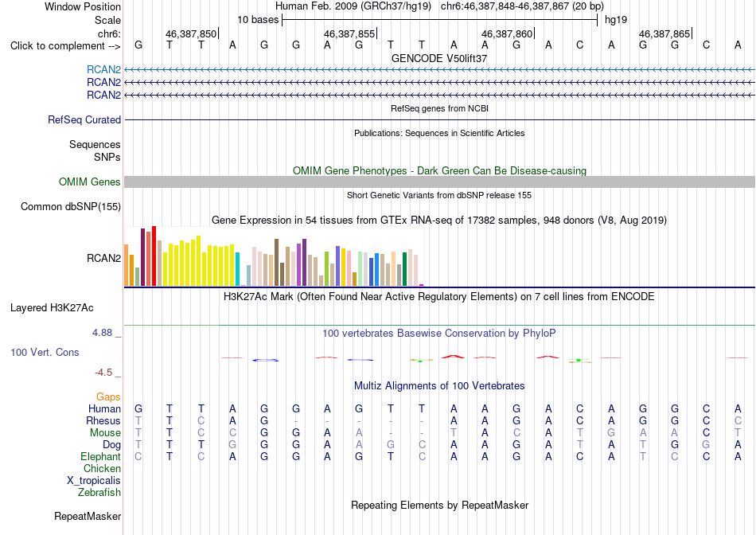The height and width of the screenshot is (535, 756).
Task: Click the H3K27Ac Mark ENCODE track title
Action: pos(439,297)
